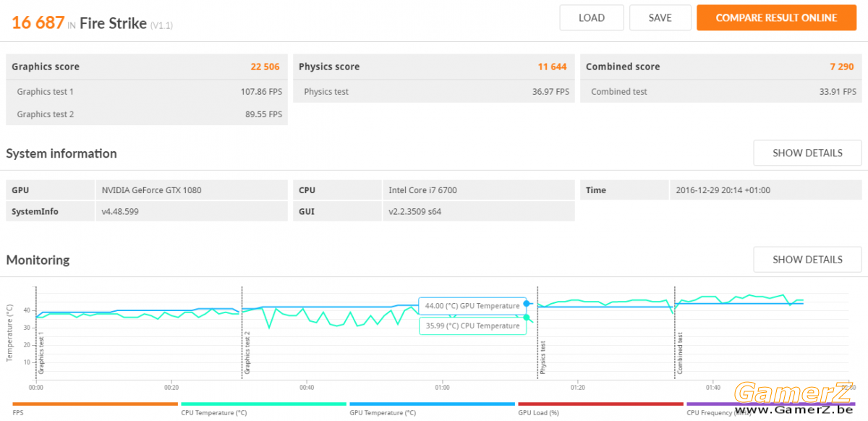Click the blue GPU temperature data point

pyautogui.click(x=527, y=304)
